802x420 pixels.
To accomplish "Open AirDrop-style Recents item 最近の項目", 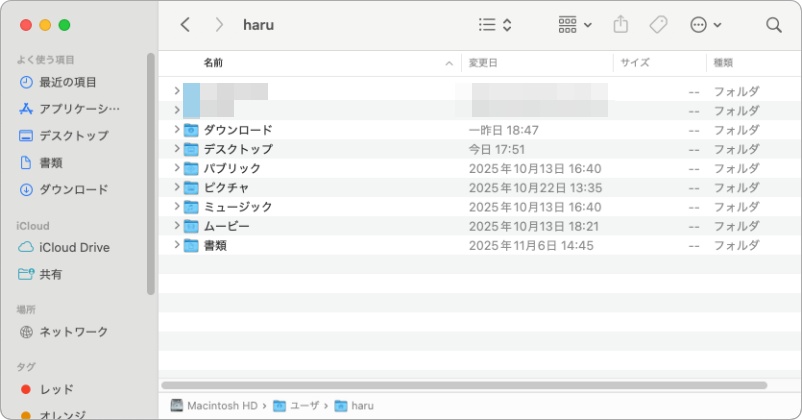I will click(67, 82).
